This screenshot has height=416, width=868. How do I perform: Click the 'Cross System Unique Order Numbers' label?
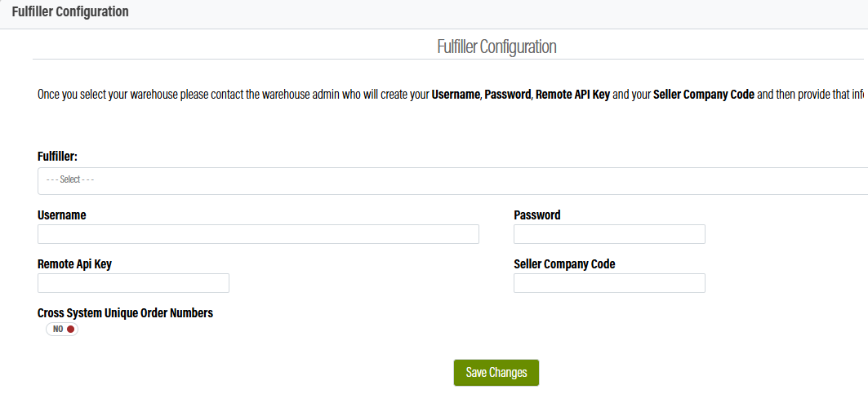(125, 313)
